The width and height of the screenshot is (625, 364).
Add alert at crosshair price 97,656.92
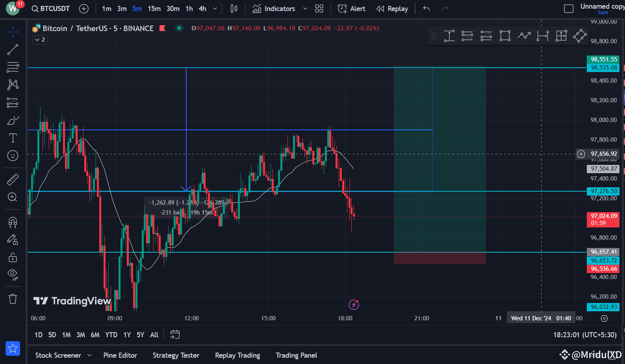pyautogui.click(x=581, y=154)
